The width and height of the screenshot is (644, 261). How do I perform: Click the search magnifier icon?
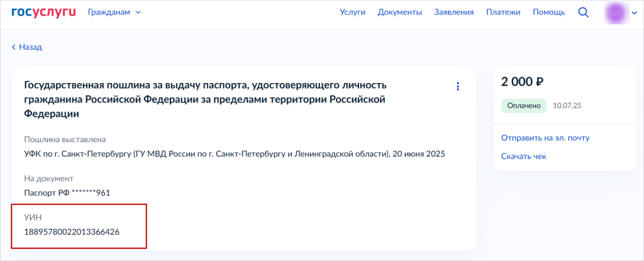[583, 13]
